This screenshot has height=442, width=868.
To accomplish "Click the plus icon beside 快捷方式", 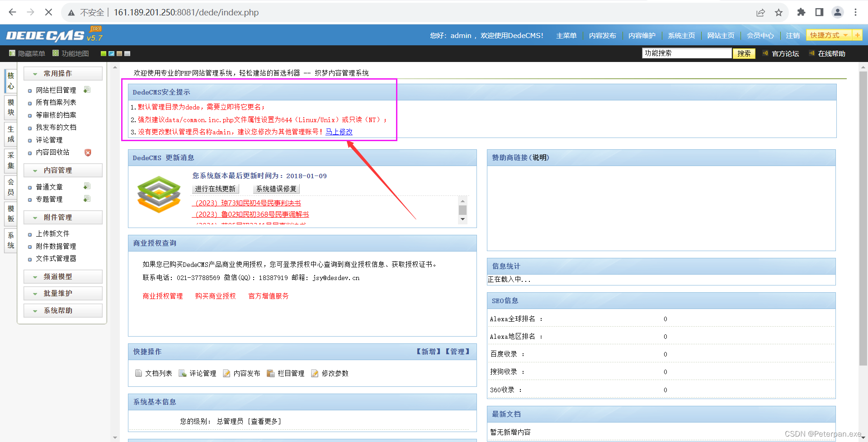I will tap(857, 35).
